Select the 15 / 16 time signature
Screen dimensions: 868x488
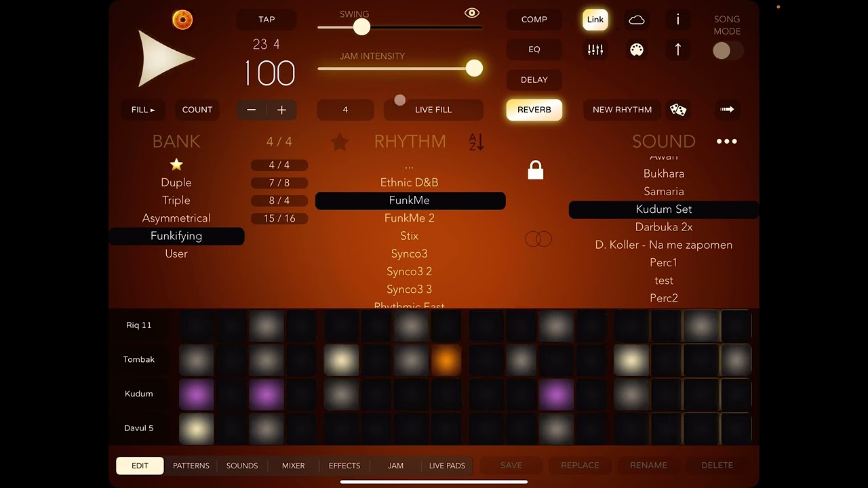coord(279,218)
